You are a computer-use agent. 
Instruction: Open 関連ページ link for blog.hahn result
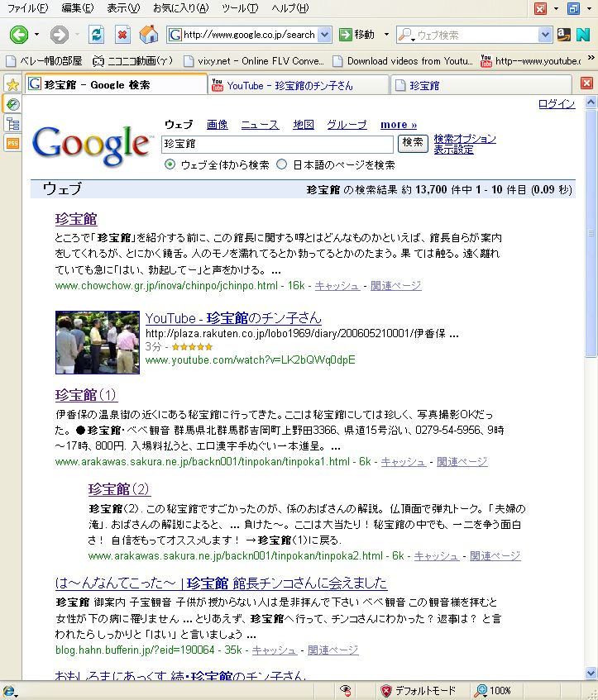333,650
